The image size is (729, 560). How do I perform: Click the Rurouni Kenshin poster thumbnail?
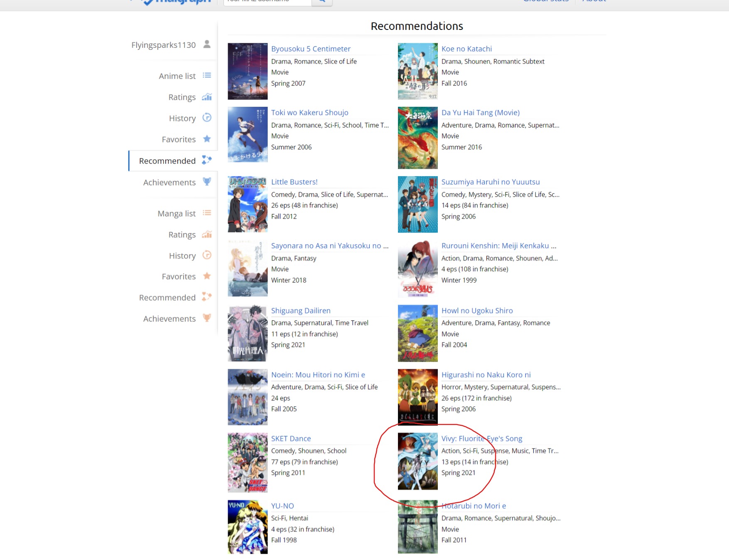(x=418, y=269)
